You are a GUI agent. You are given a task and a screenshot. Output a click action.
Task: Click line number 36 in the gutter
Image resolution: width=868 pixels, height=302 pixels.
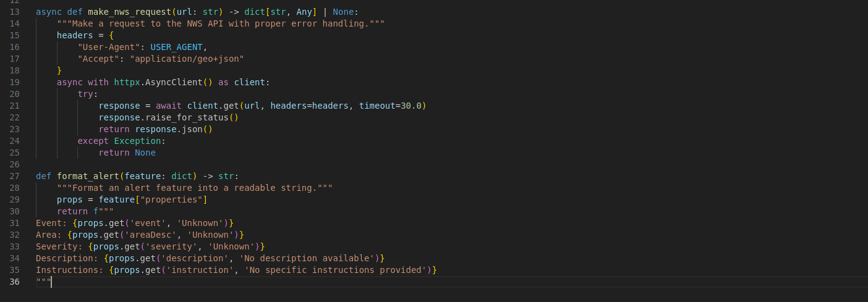click(14, 282)
